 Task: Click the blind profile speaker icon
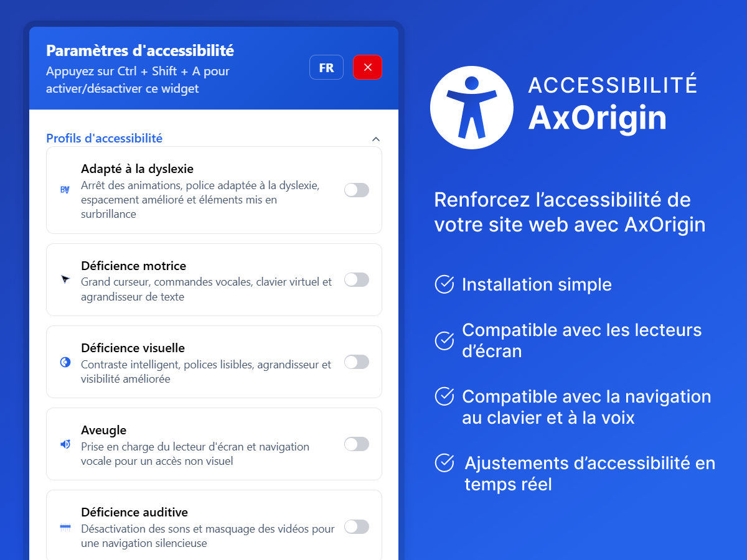click(x=65, y=444)
